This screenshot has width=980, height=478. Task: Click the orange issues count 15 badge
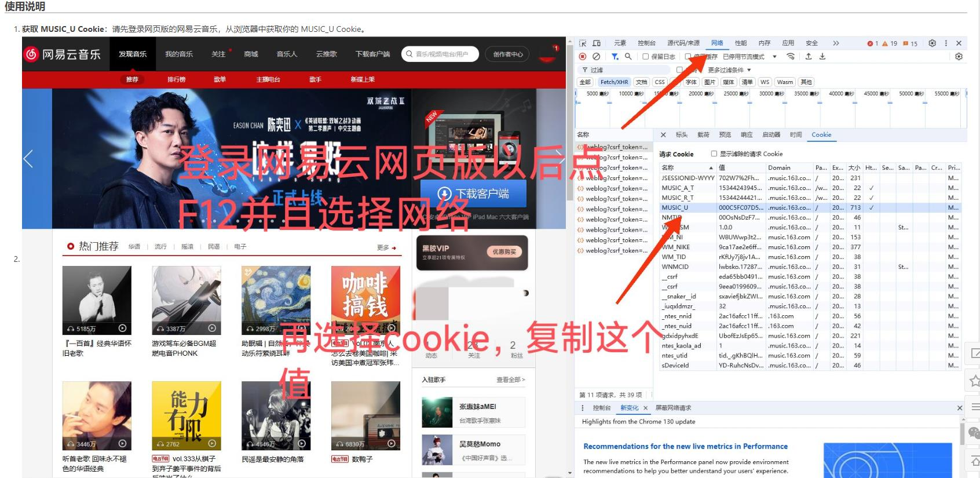(910, 43)
